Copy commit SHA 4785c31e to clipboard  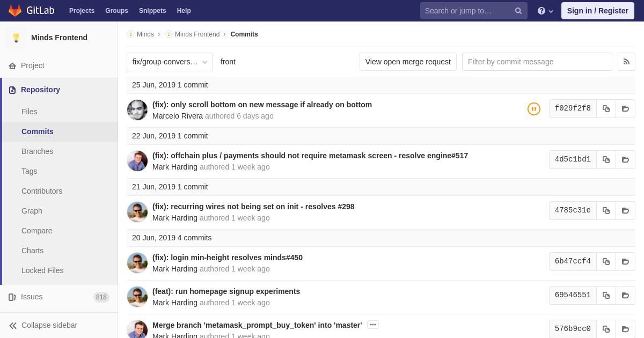pos(606,211)
